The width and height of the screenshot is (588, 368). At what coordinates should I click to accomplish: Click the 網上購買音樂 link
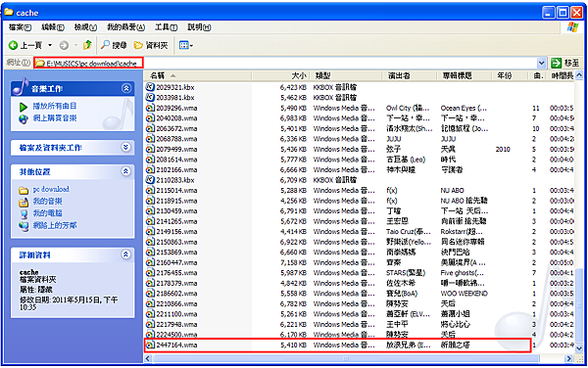click(x=55, y=118)
